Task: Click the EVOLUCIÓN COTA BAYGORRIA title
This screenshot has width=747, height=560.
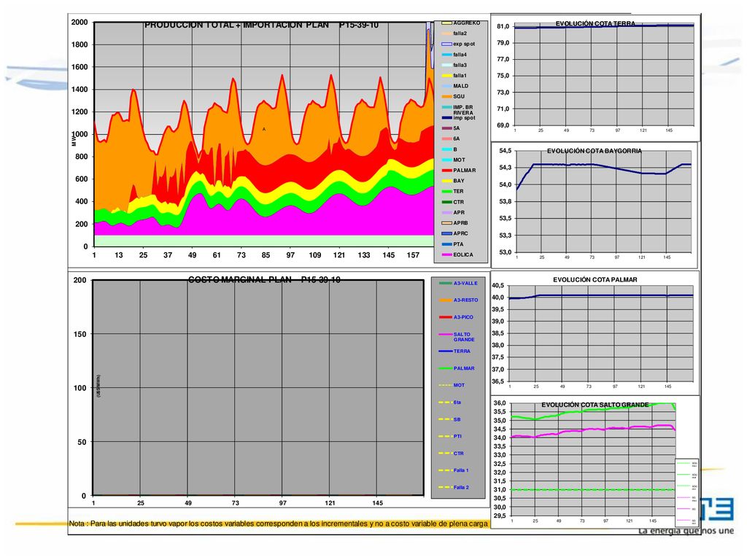Action: click(594, 151)
